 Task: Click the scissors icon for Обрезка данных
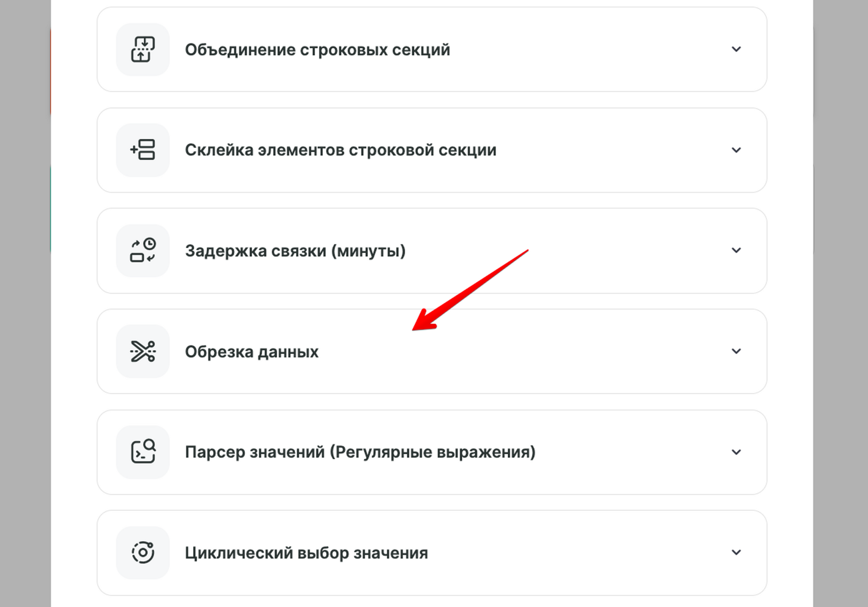(x=143, y=351)
